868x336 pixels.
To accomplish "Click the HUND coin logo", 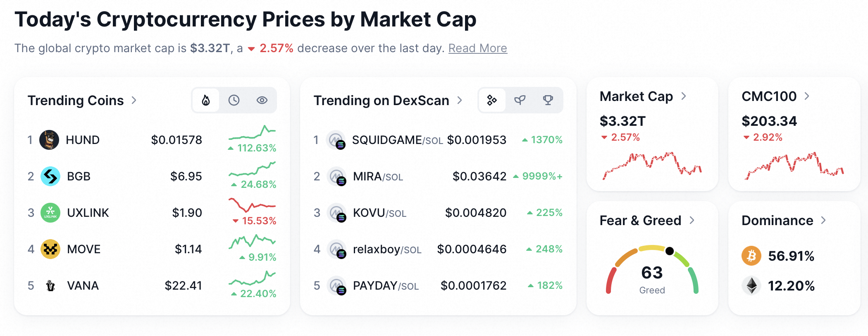I will [x=49, y=140].
